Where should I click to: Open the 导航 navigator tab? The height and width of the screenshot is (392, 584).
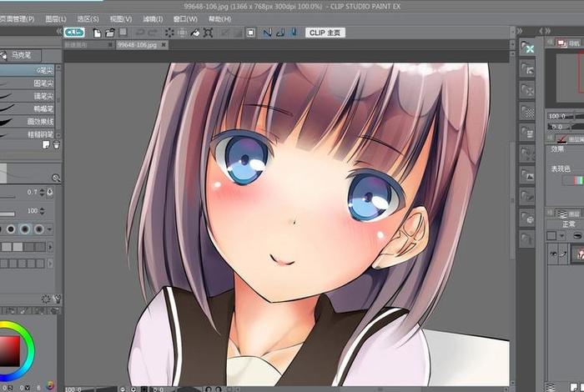(569, 43)
